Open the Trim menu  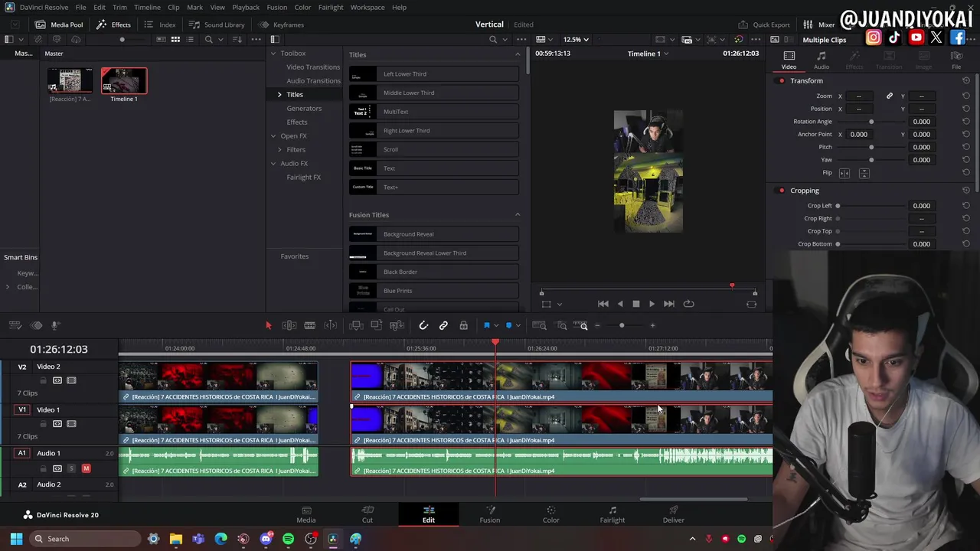(x=119, y=7)
